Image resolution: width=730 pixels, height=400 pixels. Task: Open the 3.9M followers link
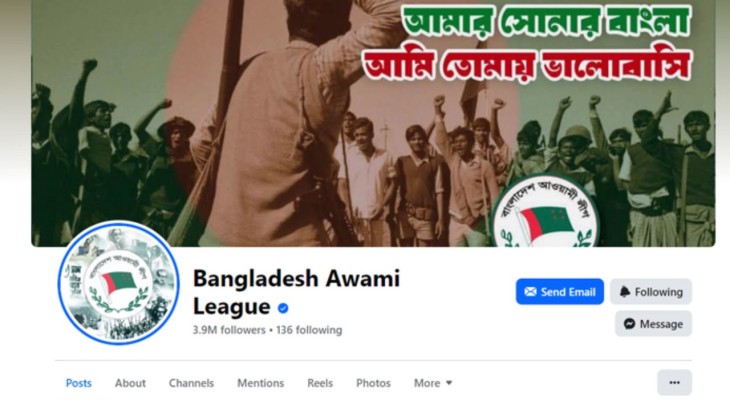click(x=229, y=330)
